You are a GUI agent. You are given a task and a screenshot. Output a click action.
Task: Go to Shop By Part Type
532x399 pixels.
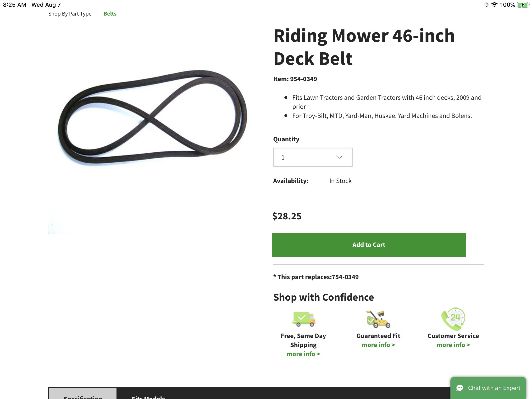[x=70, y=14]
